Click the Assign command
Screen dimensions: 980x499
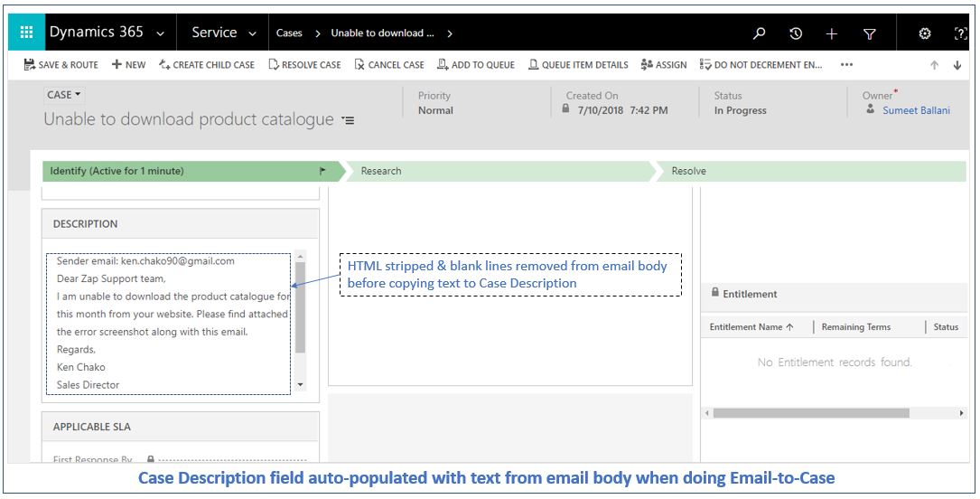click(x=664, y=65)
